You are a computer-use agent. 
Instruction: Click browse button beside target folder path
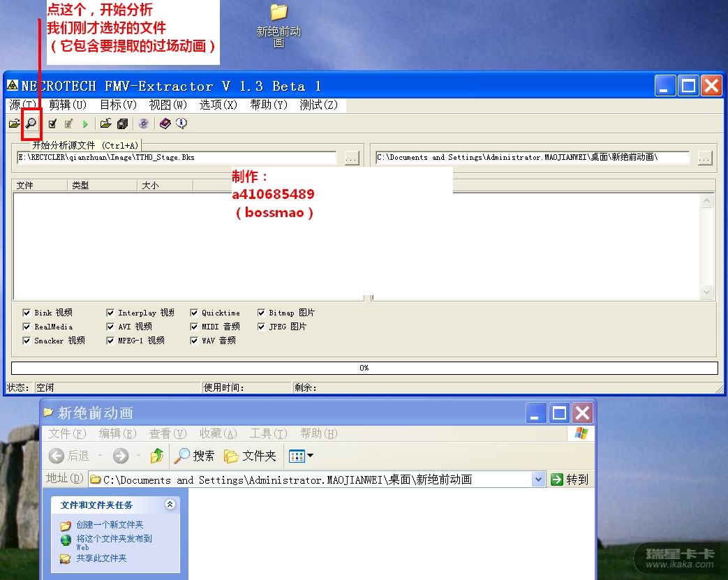tap(705, 158)
